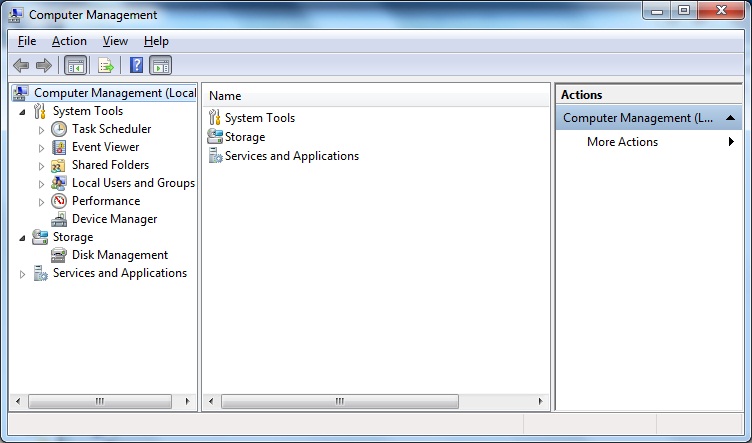Expand the Event Viewer node
The height and width of the screenshot is (443, 752).
pos(41,148)
